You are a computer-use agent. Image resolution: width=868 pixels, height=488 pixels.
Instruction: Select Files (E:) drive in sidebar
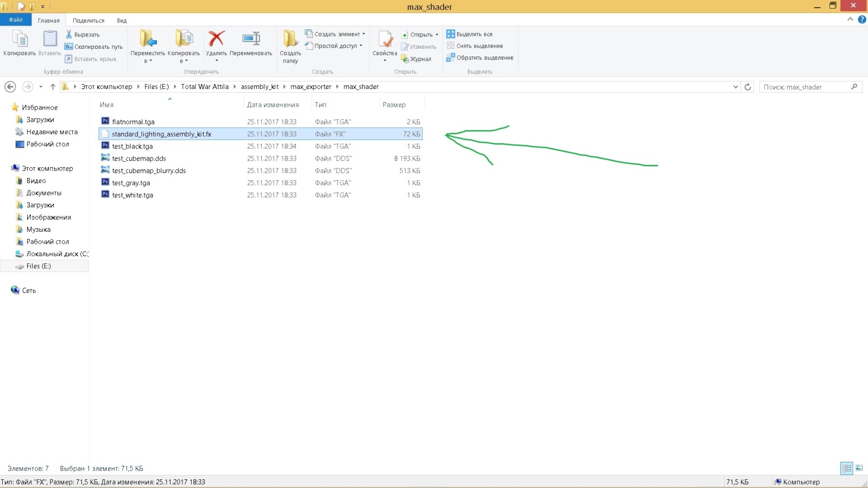pos(39,266)
